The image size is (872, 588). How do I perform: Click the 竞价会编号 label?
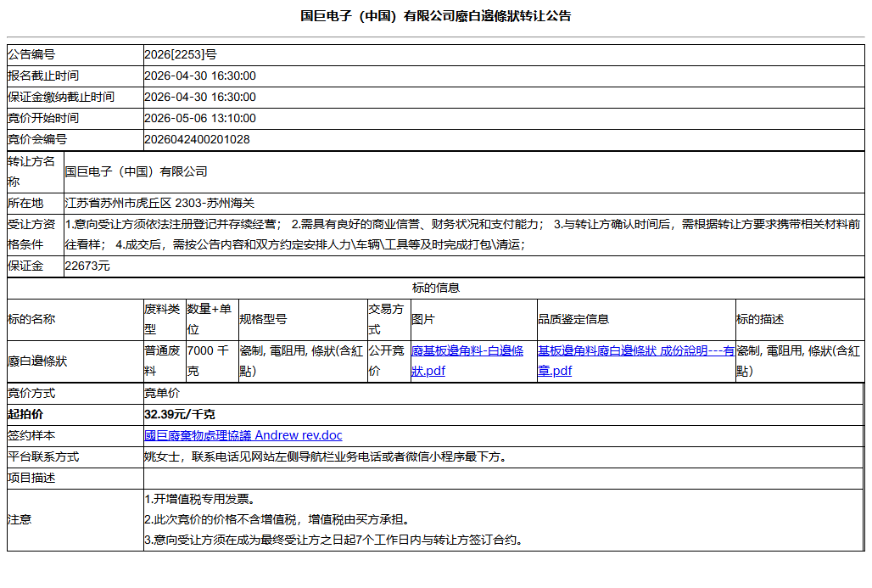[36, 139]
